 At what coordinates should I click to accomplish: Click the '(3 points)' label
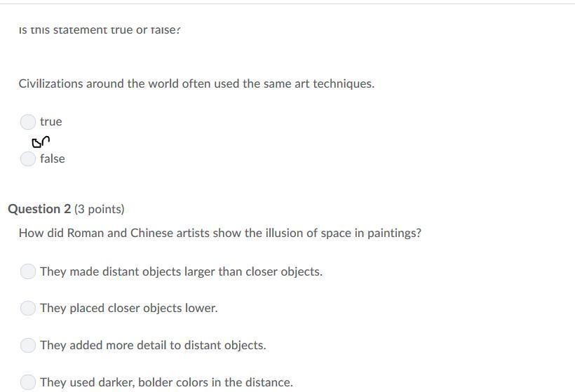coord(100,209)
